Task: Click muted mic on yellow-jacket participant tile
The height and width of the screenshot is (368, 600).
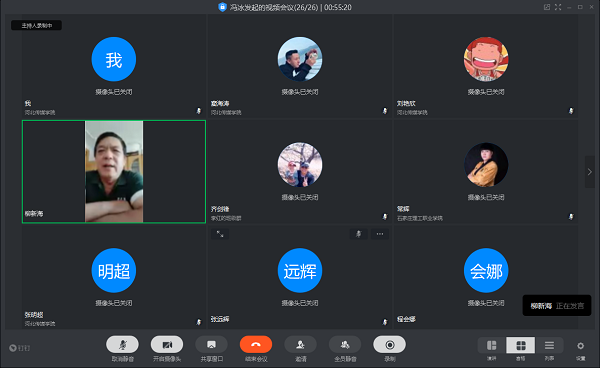Action: pos(571,217)
